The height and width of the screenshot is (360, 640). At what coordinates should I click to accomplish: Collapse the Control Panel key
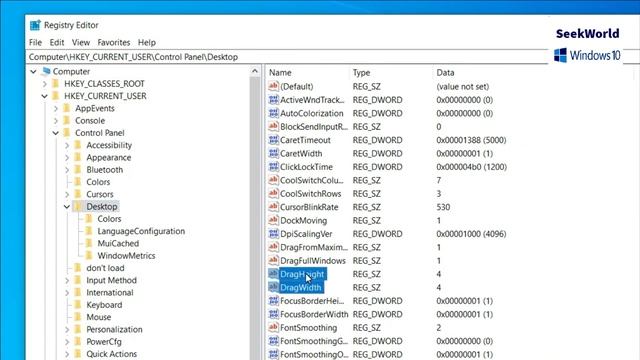(x=56, y=133)
